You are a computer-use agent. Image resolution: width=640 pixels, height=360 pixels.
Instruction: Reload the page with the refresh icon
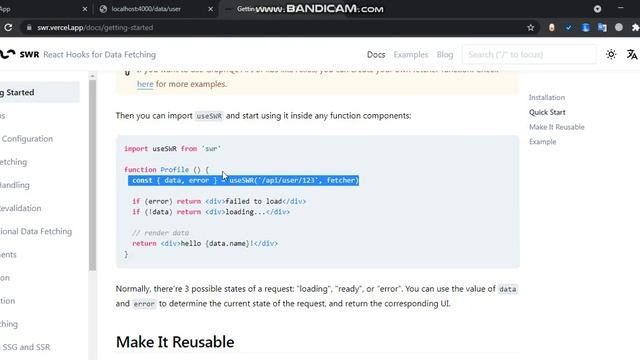(8, 28)
